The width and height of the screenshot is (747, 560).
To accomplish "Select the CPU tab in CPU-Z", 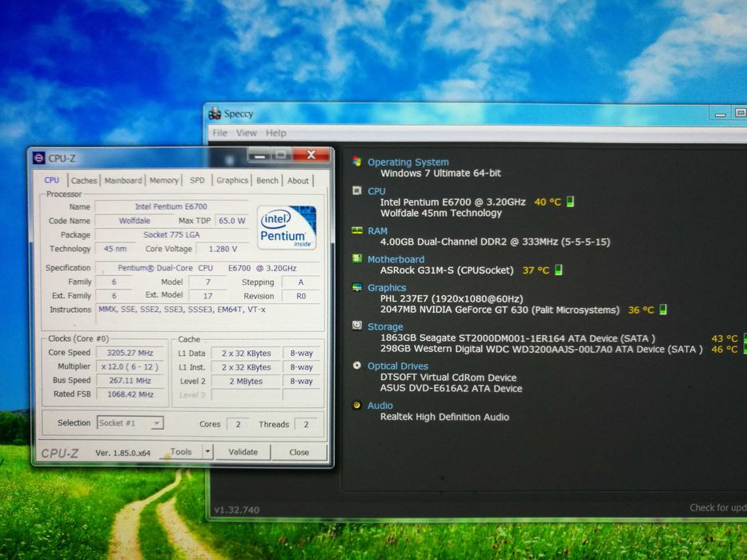I will pos(52,180).
